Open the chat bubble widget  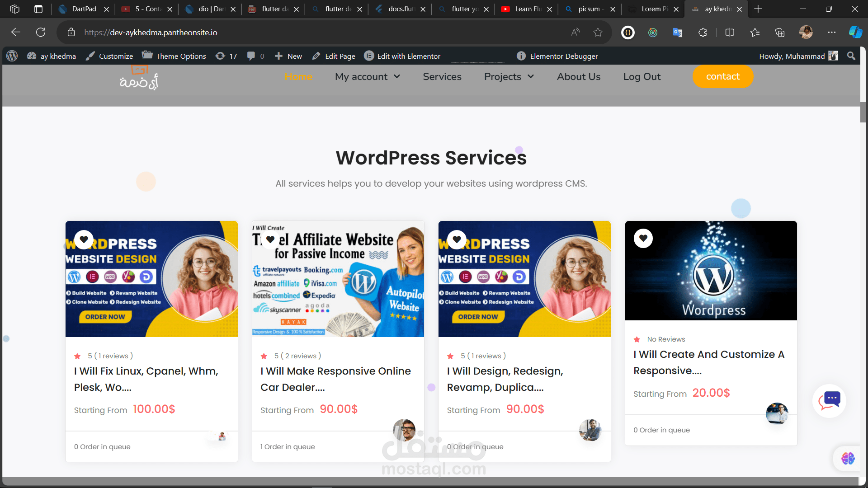[x=829, y=400]
